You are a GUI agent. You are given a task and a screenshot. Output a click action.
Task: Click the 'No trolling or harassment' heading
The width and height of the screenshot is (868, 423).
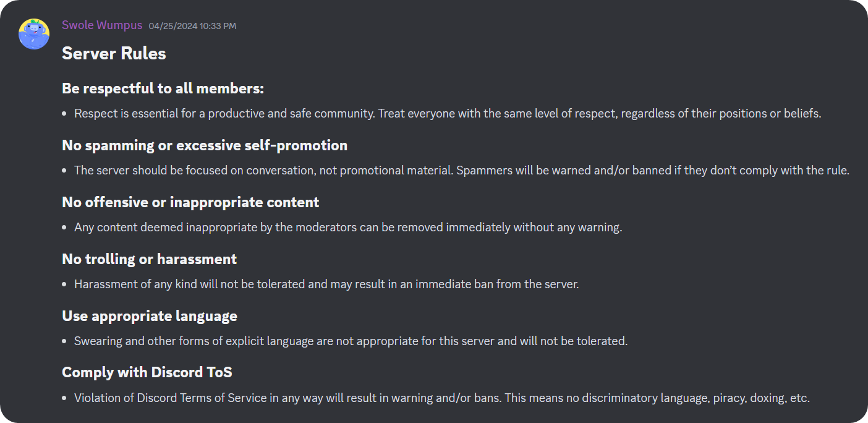coord(149,258)
